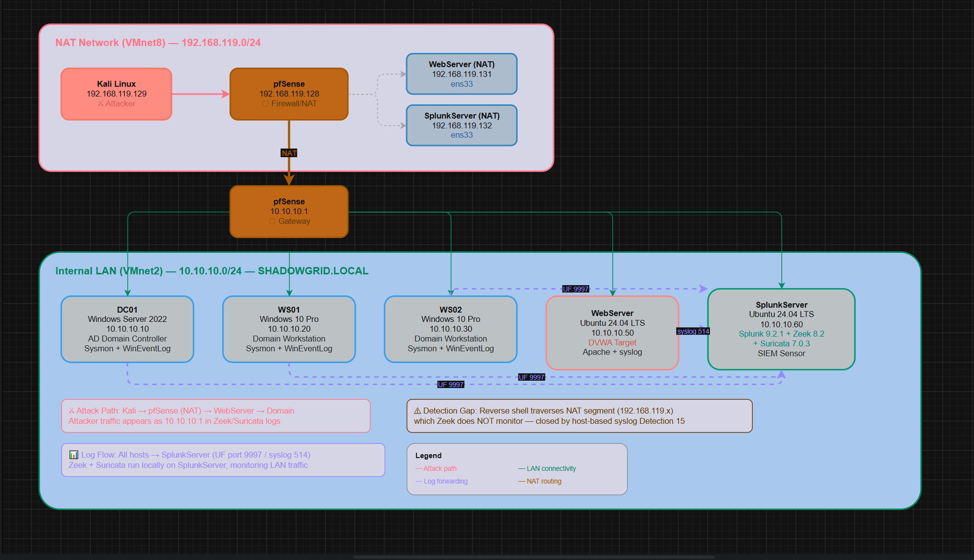Screen dimensions: 974x560
Task: Click the shield icon beside Gateway
Action: pos(272,221)
